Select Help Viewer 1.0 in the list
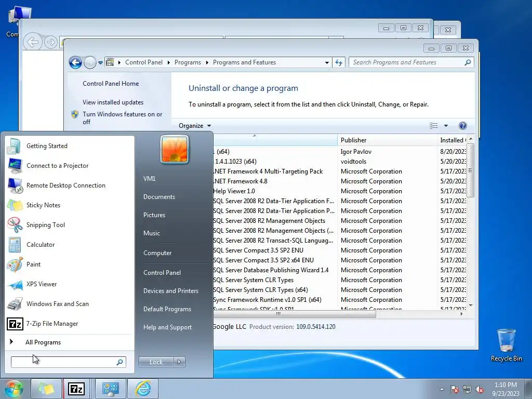The height and width of the screenshot is (399, 532). (339, 191)
